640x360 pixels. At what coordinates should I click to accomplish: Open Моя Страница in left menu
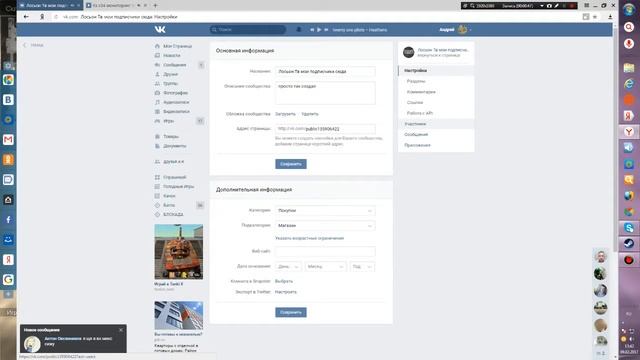pyautogui.click(x=177, y=46)
